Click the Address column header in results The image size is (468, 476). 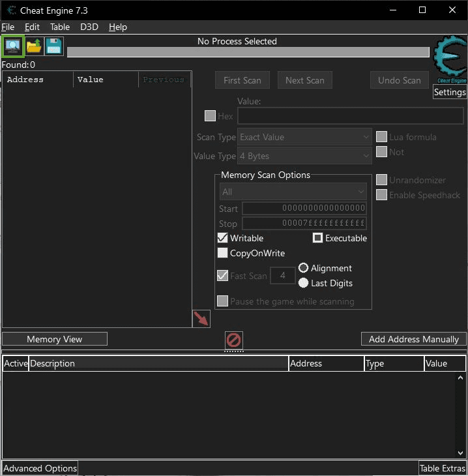pos(38,80)
